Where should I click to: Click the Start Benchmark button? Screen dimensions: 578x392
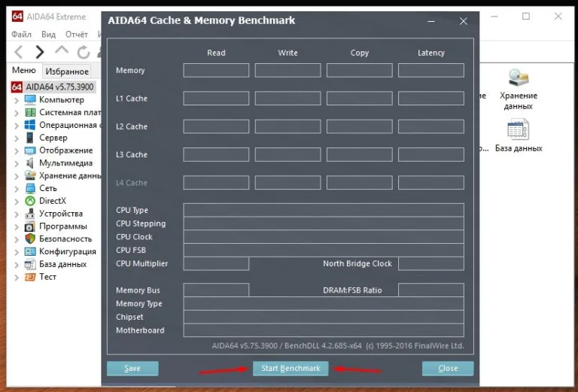pos(291,368)
